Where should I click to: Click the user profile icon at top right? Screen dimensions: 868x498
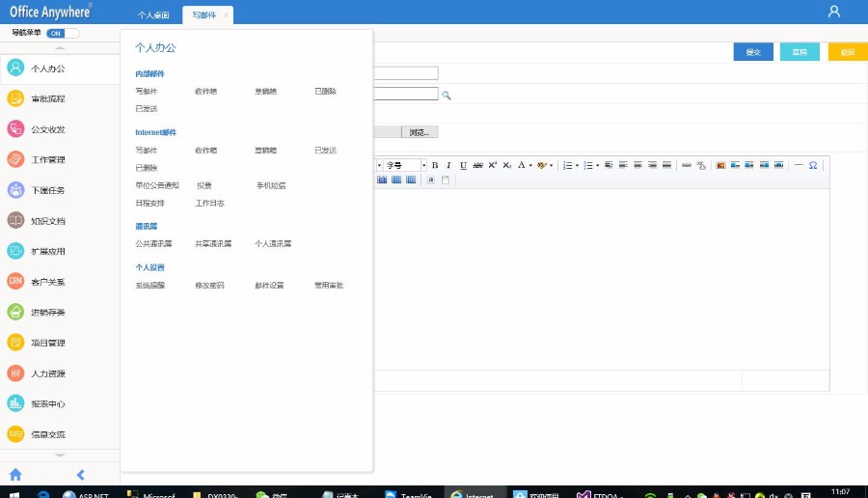coord(833,12)
